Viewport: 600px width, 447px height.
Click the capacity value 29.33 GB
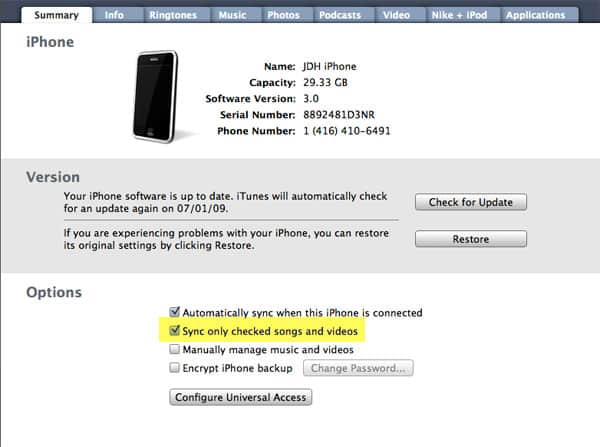coord(325,83)
